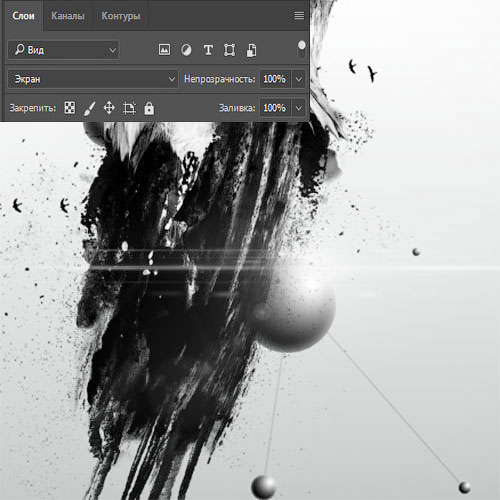Prevent auto-nesting into artboards icon
Image resolution: width=500 pixels, height=500 pixels.
(x=129, y=108)
